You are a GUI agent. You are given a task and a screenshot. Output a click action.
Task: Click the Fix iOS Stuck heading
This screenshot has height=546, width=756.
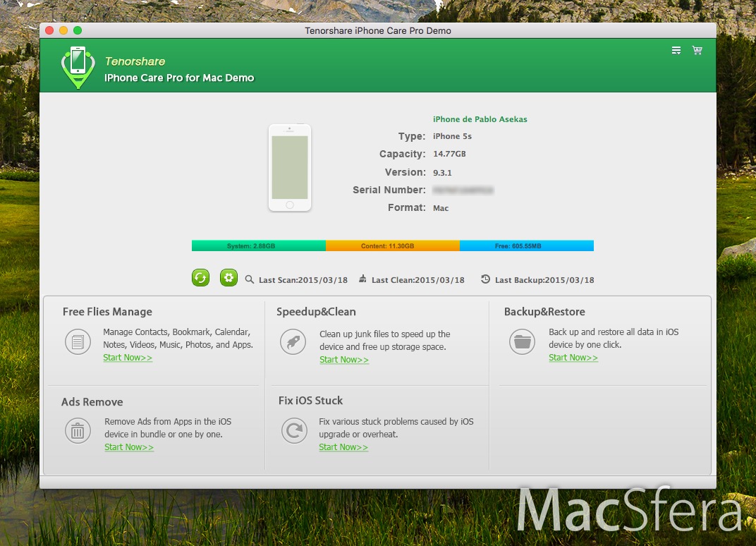click(x=310, y=401)
